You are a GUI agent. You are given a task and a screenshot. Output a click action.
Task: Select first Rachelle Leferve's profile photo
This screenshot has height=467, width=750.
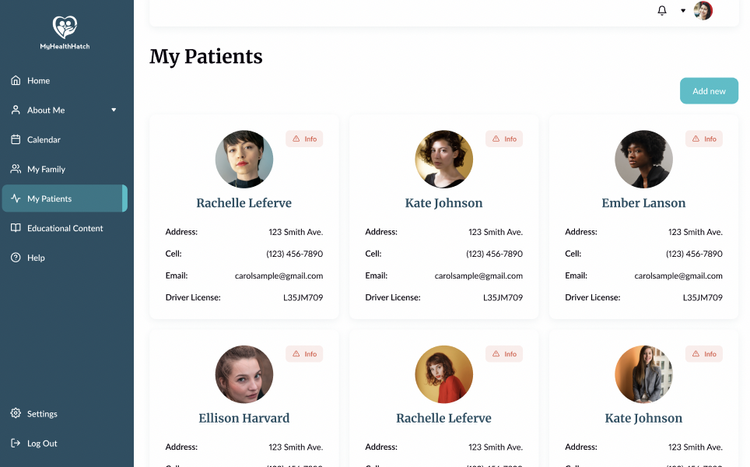[x=244, y=159]
